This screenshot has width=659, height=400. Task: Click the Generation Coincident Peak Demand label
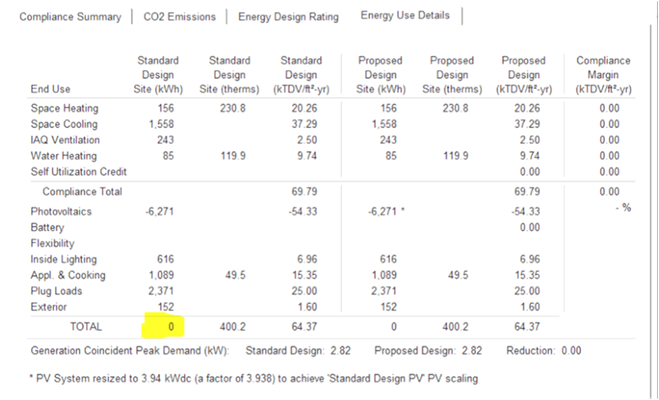pyautogui.click(x=128, y=351)
